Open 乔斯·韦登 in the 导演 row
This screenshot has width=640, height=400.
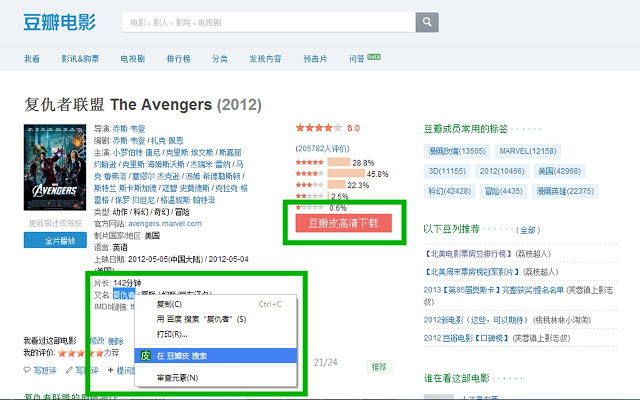129,129
